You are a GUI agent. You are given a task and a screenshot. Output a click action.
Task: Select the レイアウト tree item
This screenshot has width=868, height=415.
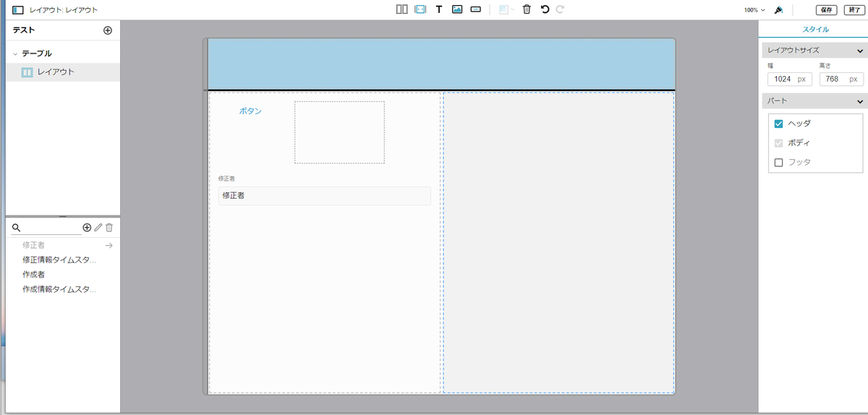(62, 72)
